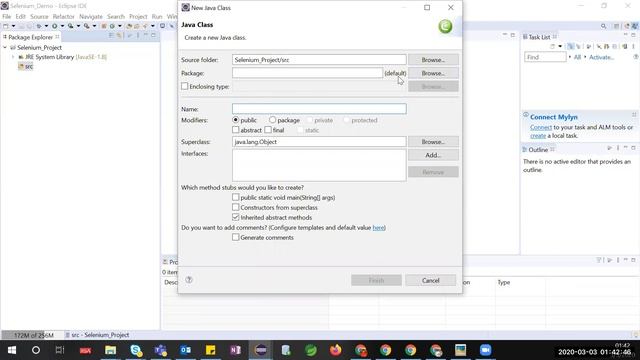Click Link with Editor icon in Package Explorer
Image resolution: width=640 pixels, height=360 pixels.
(x=119, y=36)
